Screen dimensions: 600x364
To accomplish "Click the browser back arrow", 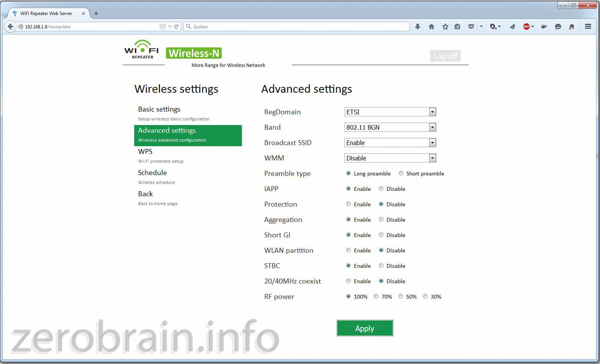I will coord(10,27).
